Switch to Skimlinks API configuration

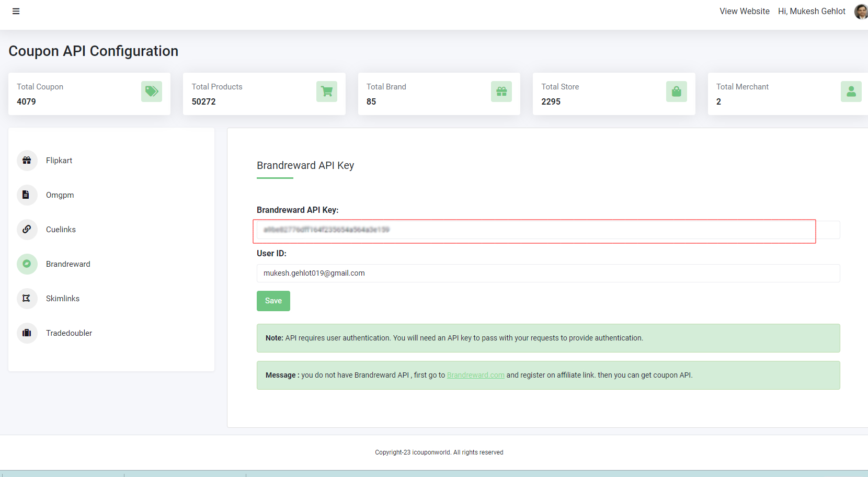pos(63,299)
